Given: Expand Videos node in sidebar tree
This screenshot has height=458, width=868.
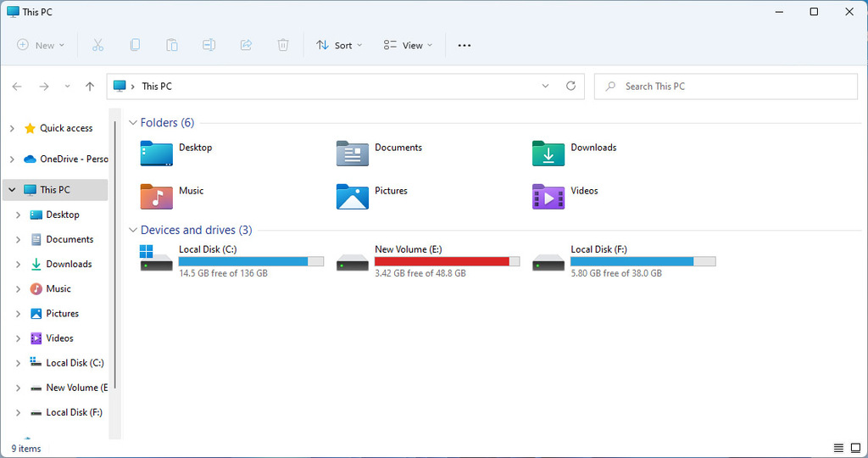Looking at the screenshot, I should pyautogui.click(x=19, y=338).
